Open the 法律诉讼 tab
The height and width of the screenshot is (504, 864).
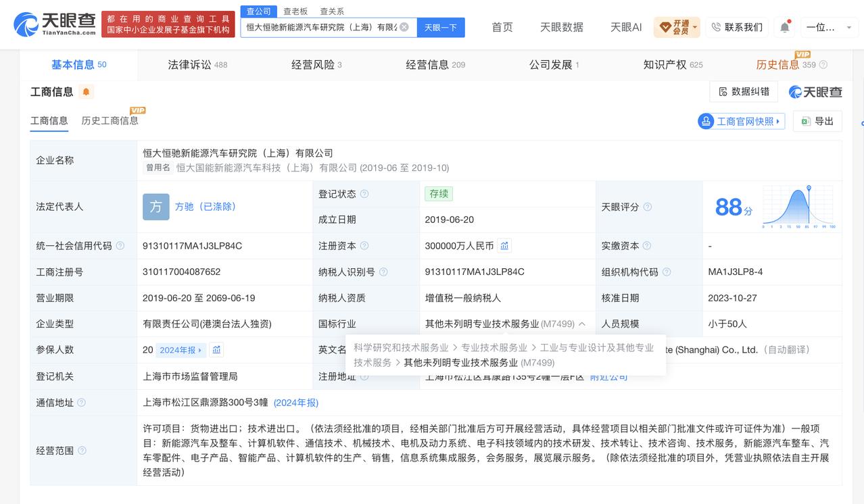pos(198,65)
